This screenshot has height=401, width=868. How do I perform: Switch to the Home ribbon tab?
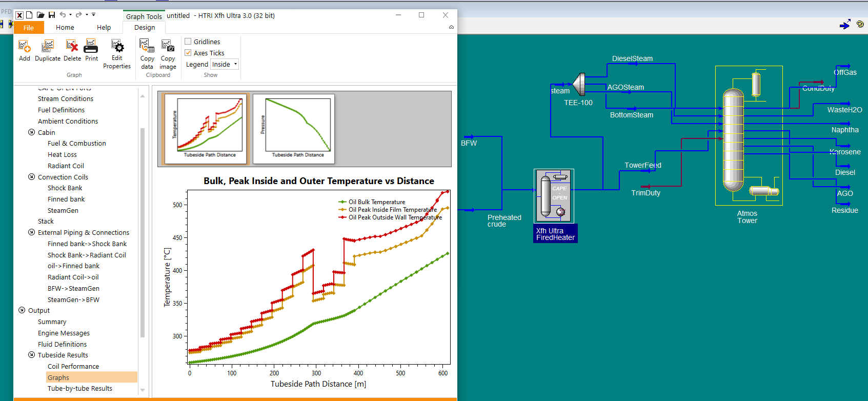[x=65, y=28]
